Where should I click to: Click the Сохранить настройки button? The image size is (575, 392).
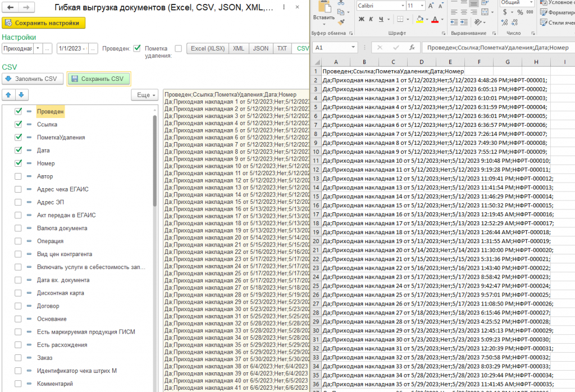pos(44,22)
